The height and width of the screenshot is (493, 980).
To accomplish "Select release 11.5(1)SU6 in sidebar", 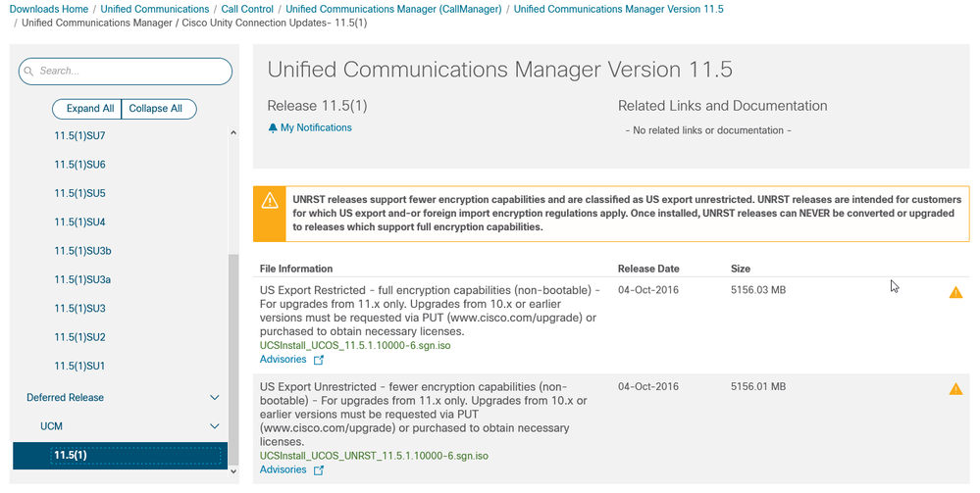I will (80, 165).
